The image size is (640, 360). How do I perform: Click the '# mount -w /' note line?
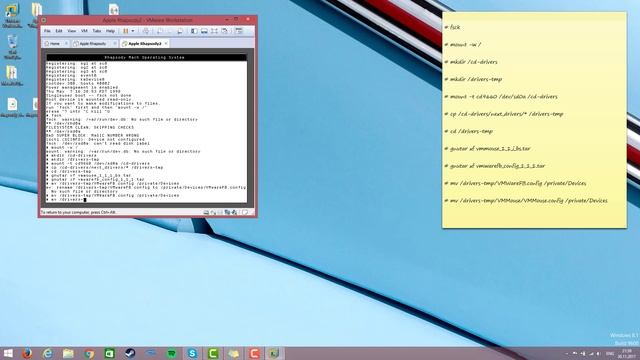pyautogui.click(x=462, y=44)
